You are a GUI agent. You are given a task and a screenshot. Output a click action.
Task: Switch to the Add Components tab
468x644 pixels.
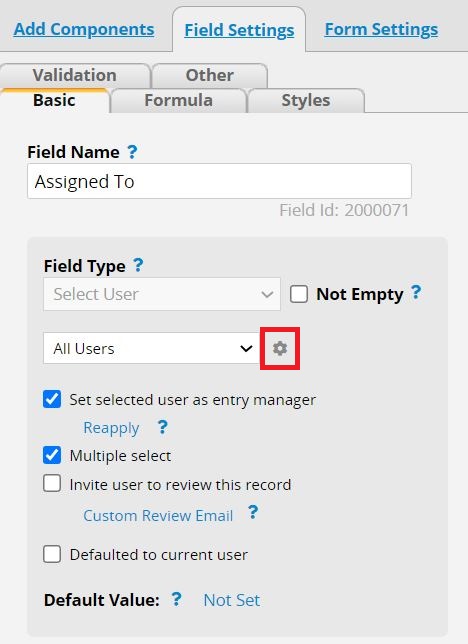84,30
